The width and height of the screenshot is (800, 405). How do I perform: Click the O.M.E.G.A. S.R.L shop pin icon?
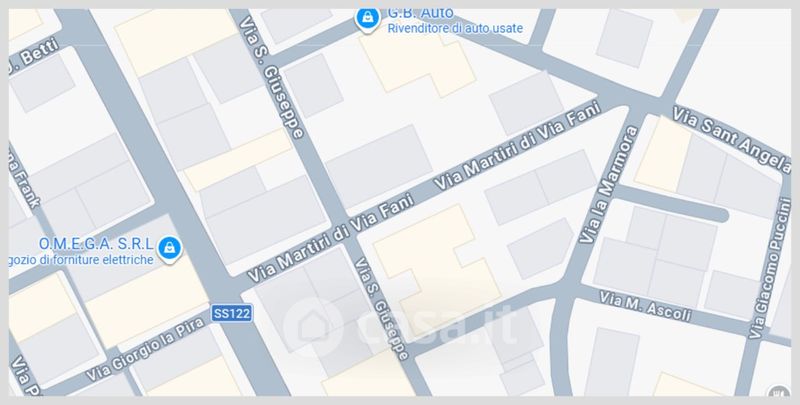pos(169,249)
